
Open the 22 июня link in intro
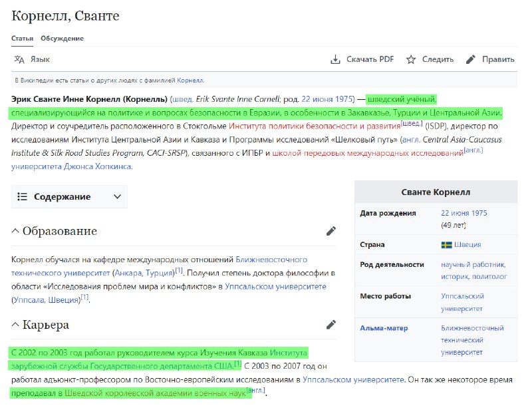click(317, 99)
